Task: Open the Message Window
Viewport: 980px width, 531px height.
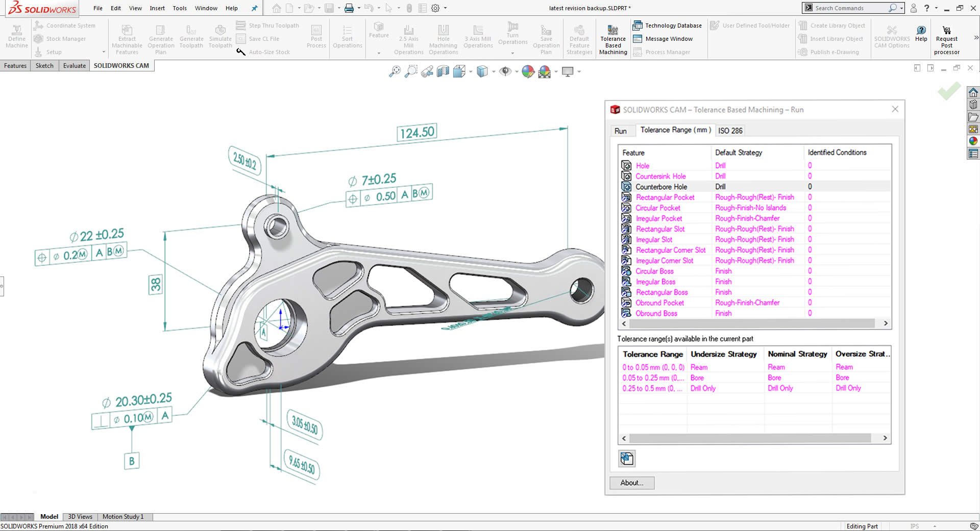Action: [663, 39]
